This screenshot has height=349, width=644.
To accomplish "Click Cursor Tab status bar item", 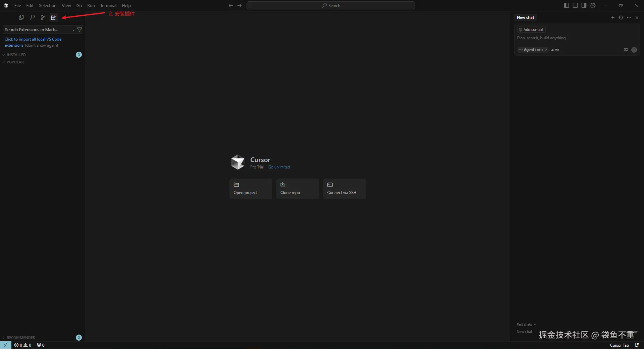I will (619, 345).
